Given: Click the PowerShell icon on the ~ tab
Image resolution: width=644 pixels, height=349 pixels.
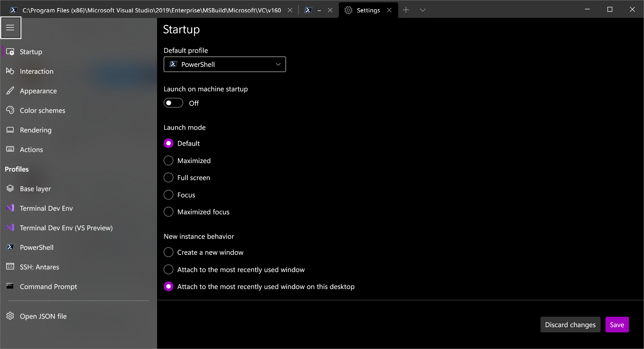Looking at the screenshot, I should pyautogui.click(x=308, y=10).
